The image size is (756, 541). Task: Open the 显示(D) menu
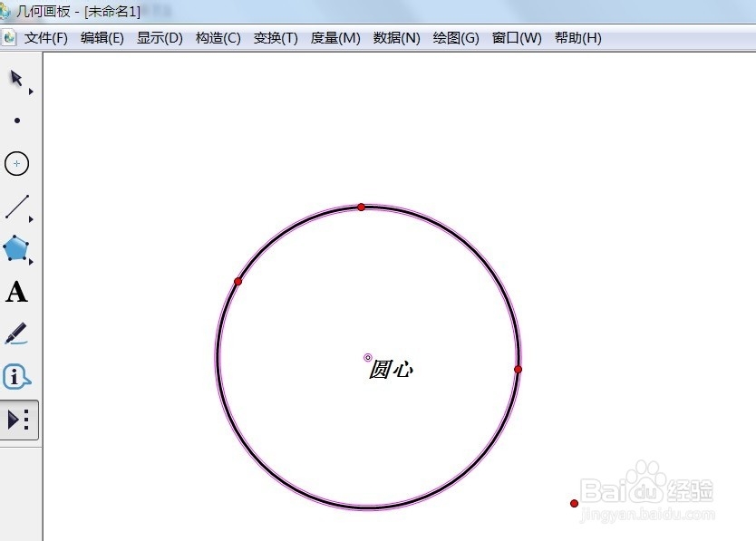pos(160,38)
